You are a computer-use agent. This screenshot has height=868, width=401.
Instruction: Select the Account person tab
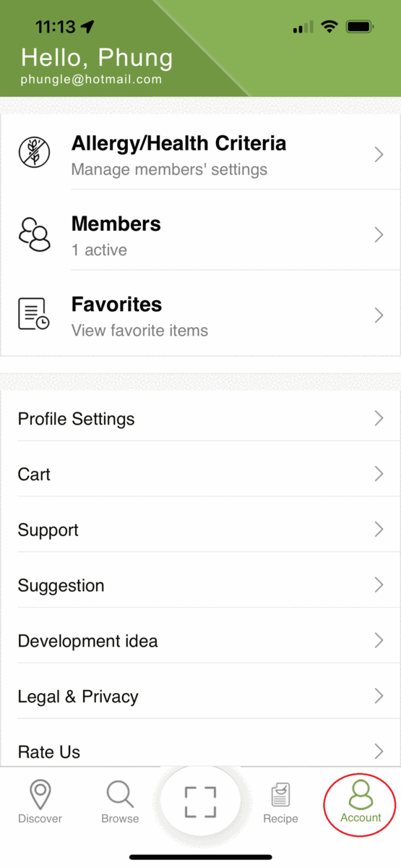(361, 802)
